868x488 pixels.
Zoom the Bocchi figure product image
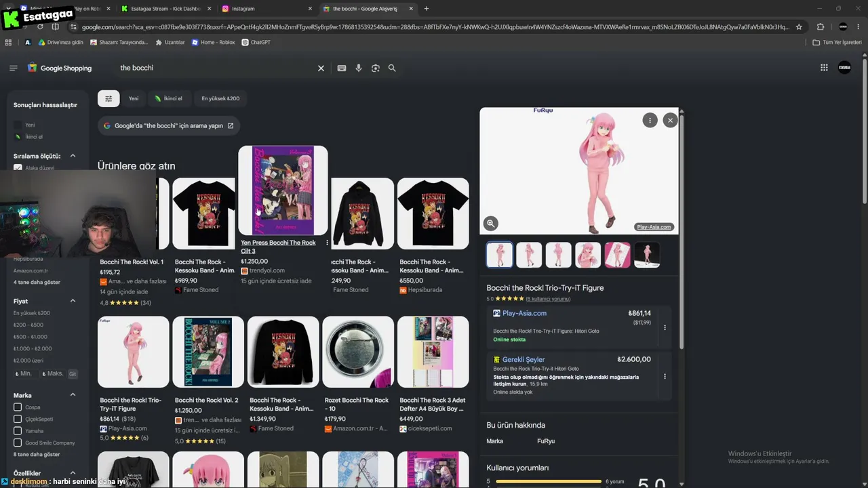click(x=491, y=223)
